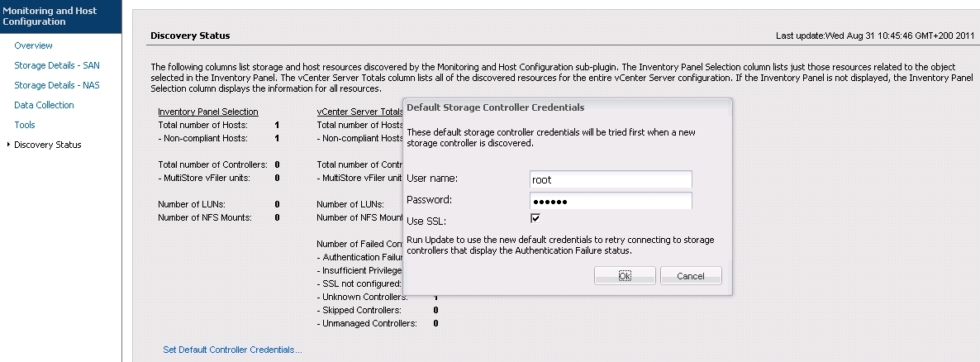Click Inventory Panel 'Total number of Controllers:' label
The image size is (980, 362).
(212, 165)
